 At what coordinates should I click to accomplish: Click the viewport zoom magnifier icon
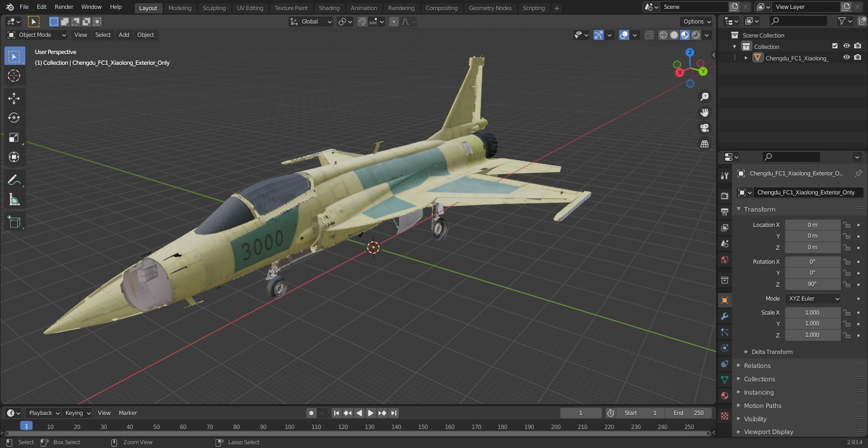click(704, 97)
